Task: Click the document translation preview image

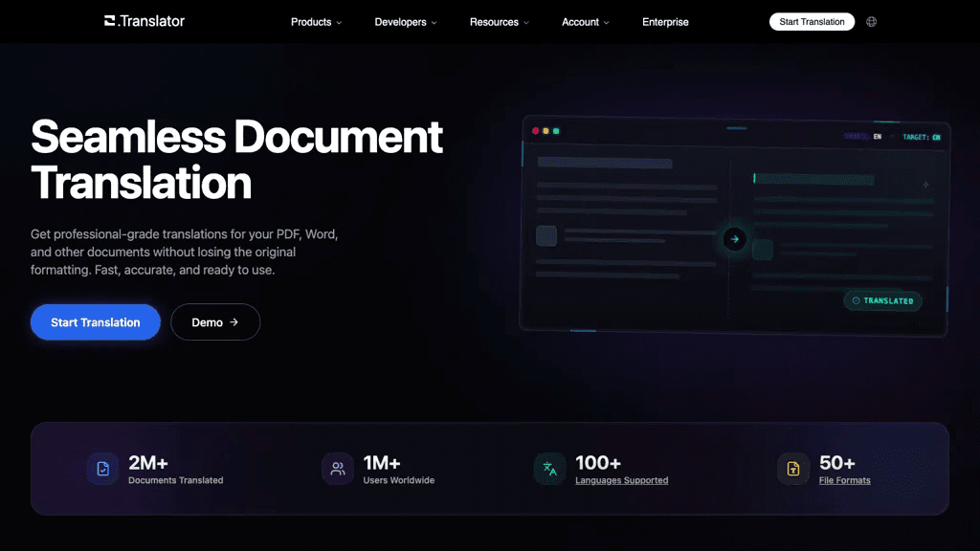Action: pyautogui.click(x=734, y=225)
